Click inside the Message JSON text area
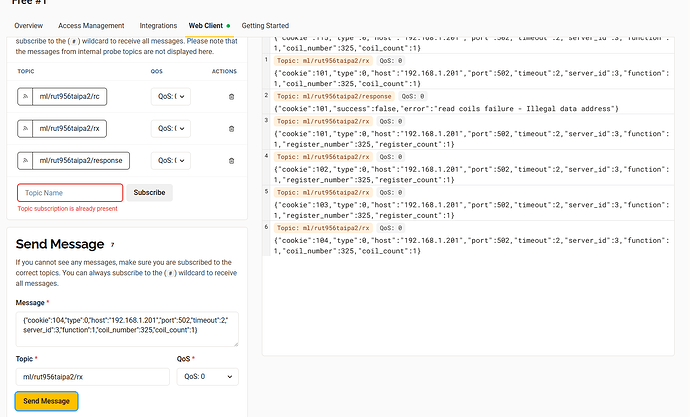The height and width of the screenshot is (417, 690). [126, 328]
